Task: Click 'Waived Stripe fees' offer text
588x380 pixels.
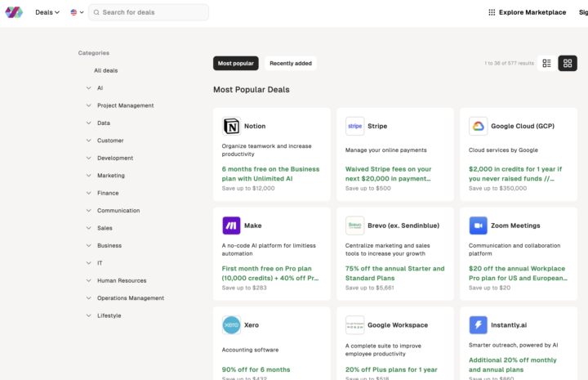Action: pyautogui.click(x=389, y=174)
